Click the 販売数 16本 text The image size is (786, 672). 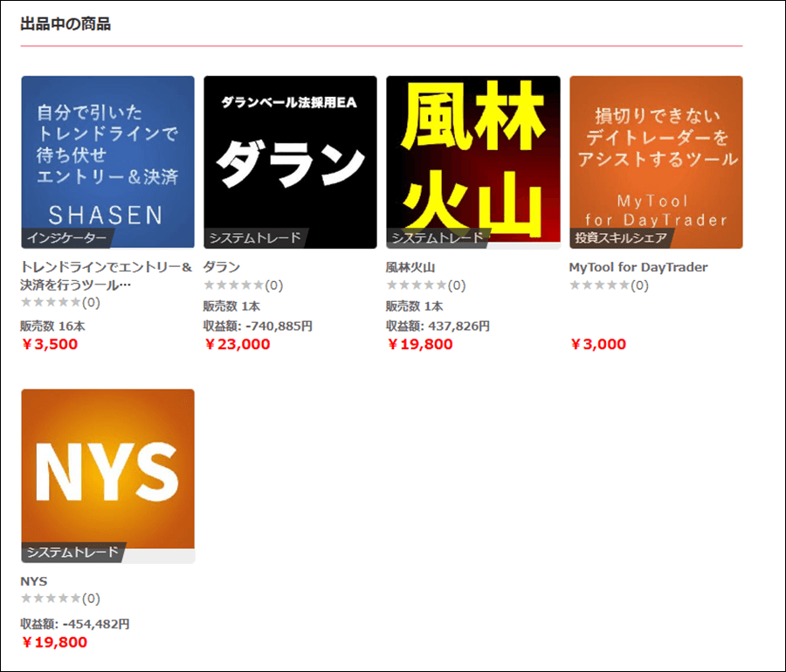click(x=52, y=326)
